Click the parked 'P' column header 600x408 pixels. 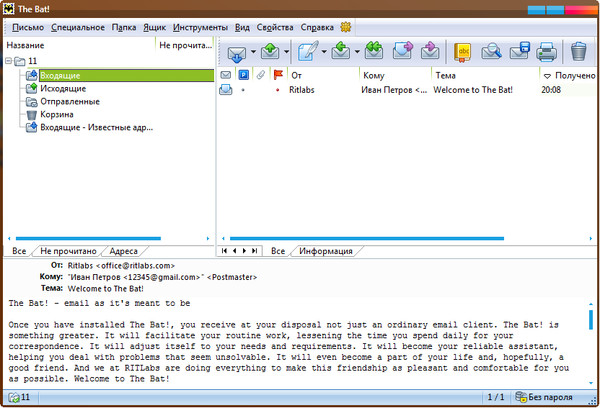(243, 75)
